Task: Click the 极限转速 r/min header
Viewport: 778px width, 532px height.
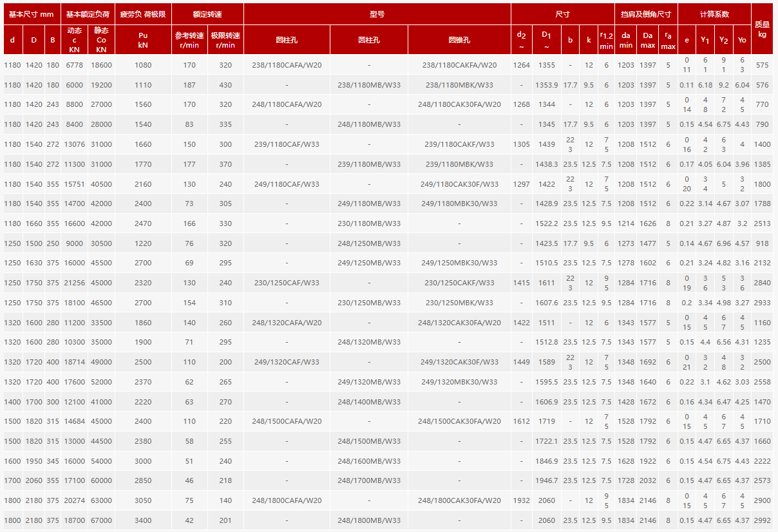Action: click(225, 40)
